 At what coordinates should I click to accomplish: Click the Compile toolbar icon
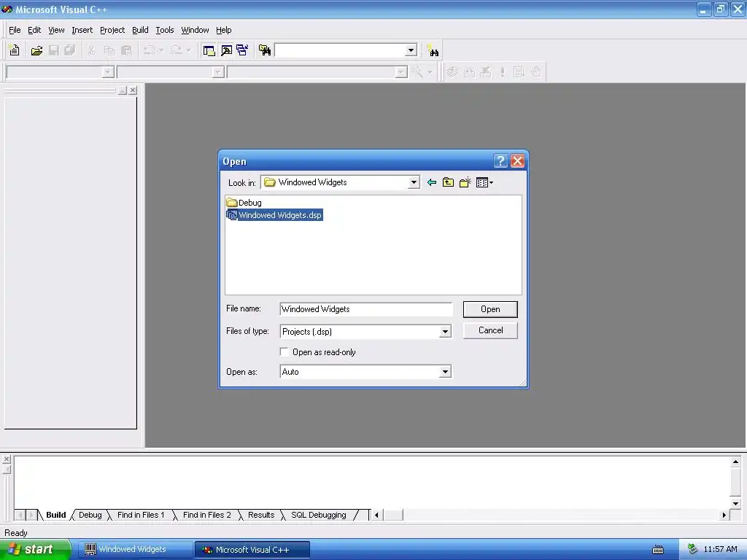click(x=452, y=72)
